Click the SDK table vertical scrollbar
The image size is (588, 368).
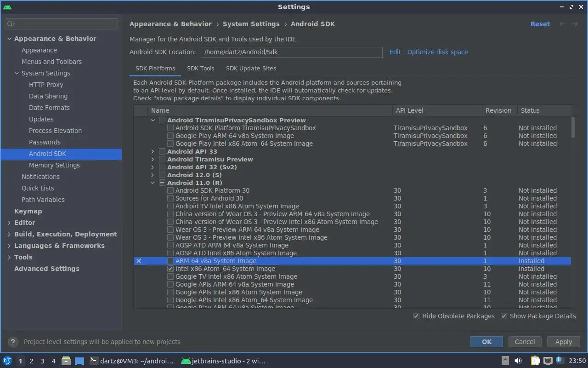pos(573,127)
